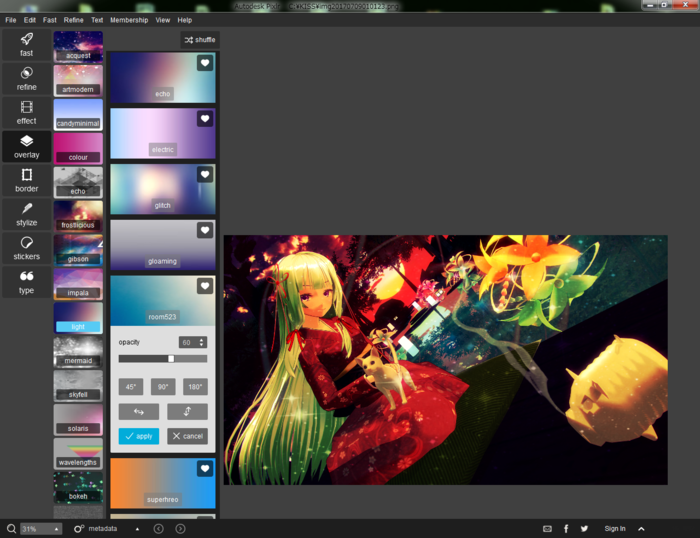The height and width of the screenshot is (538, 700).
Task: Open the Refine menu
Action: [x=74, y=20]
